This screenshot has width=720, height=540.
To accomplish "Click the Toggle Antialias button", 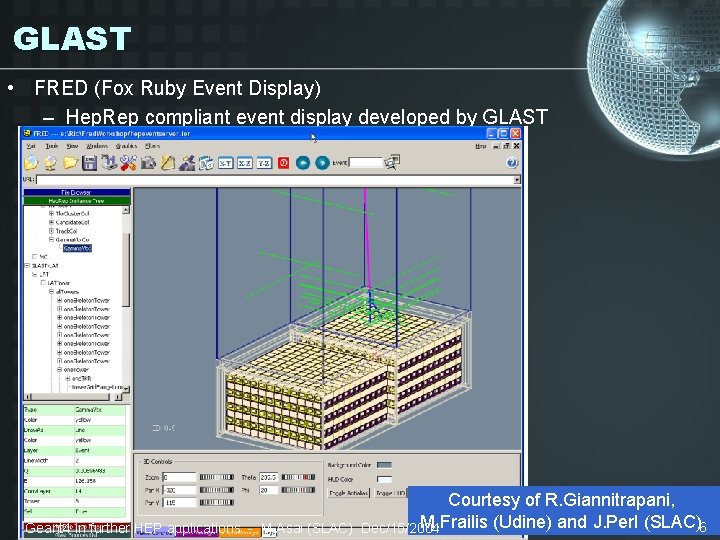I will [x=349, y=493].
